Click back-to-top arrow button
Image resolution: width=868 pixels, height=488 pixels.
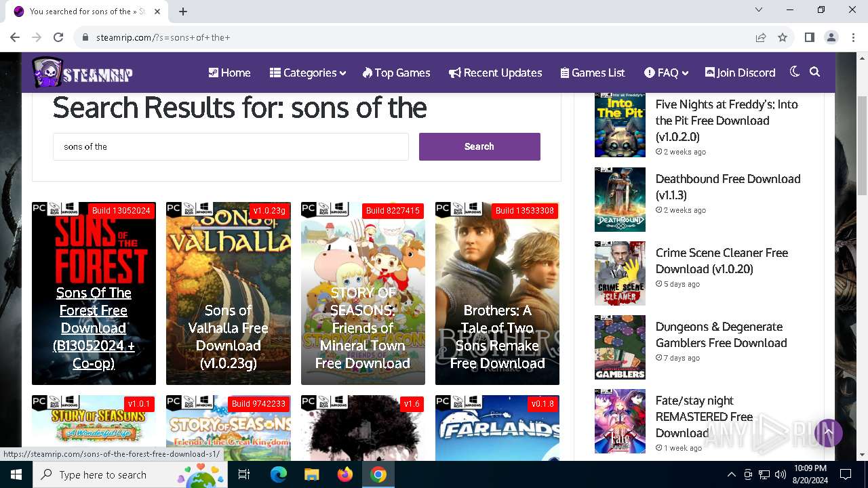[828, 432]
